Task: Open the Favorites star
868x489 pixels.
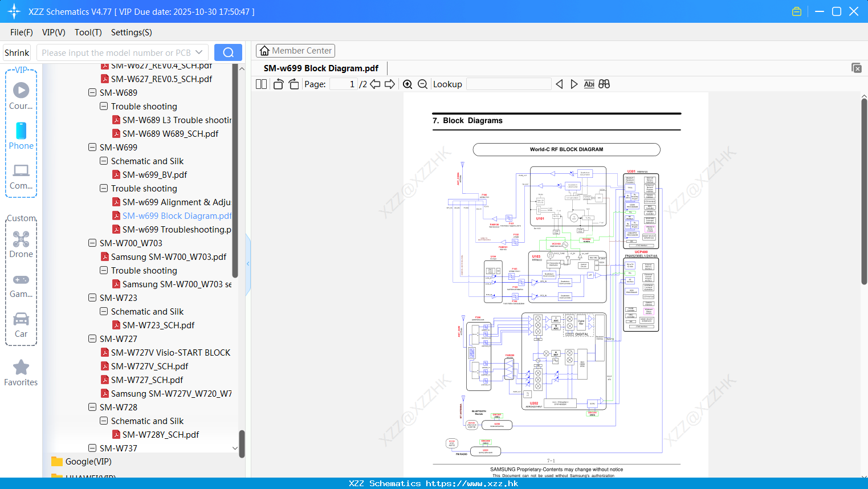Action: (x=21, y=373)
